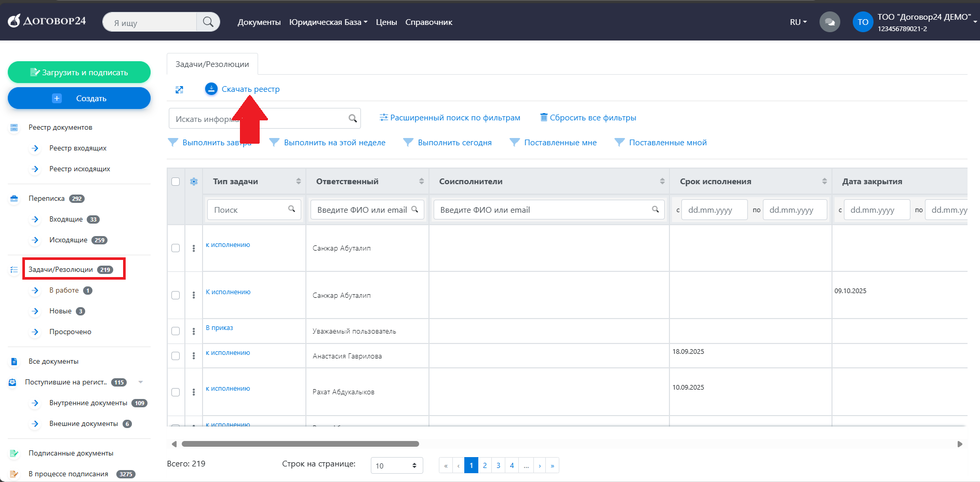Open the rows per page dropdown
This screenshot has width=980, height=482.
pyautogui.click(x=397, y=465)
